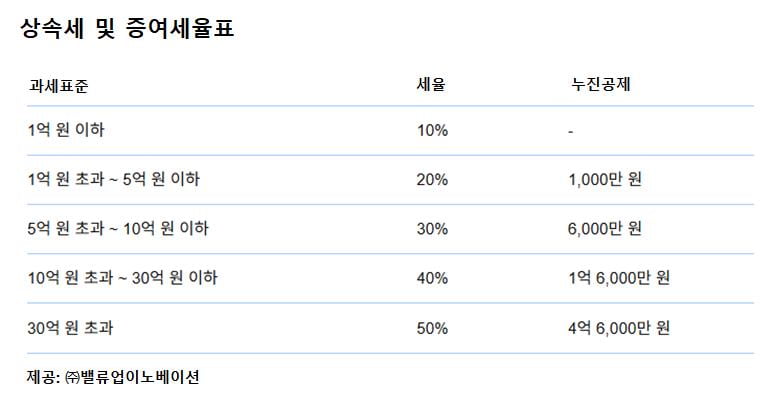Click the 세율 column header
The width and height of the screenshot is (773, 402).
430,84
